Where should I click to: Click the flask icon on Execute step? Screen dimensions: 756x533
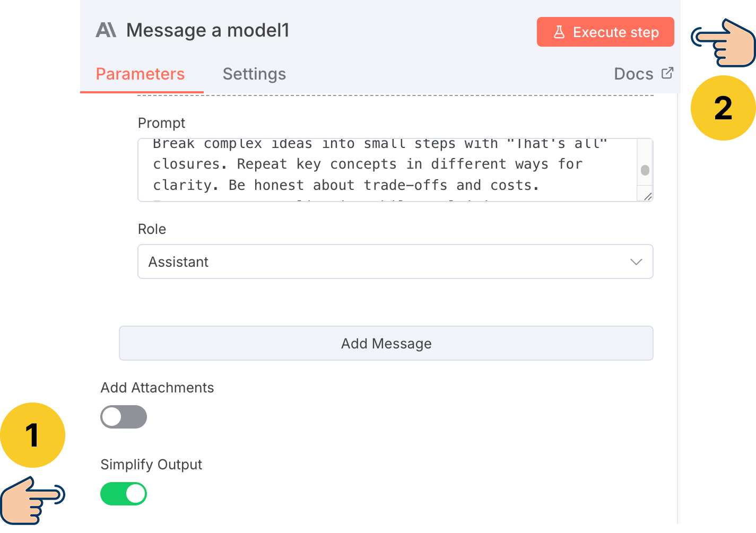[559, 32]
